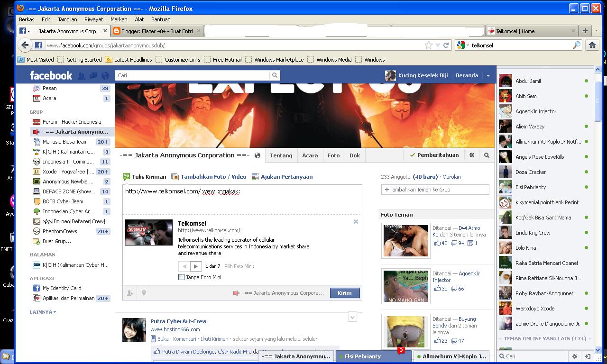Show the previous thumbnail with the left arrow

click(x=184, y=266)
